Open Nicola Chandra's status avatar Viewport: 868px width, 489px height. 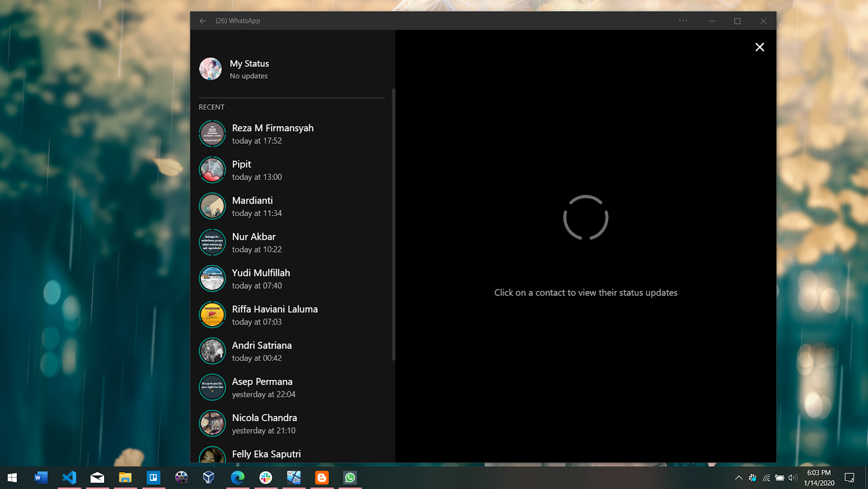coord(212,424)
